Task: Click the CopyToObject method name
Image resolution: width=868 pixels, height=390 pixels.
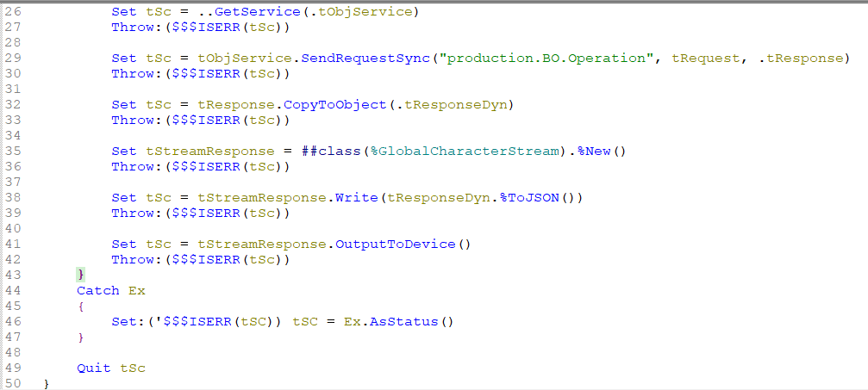Action: point(335,104)
